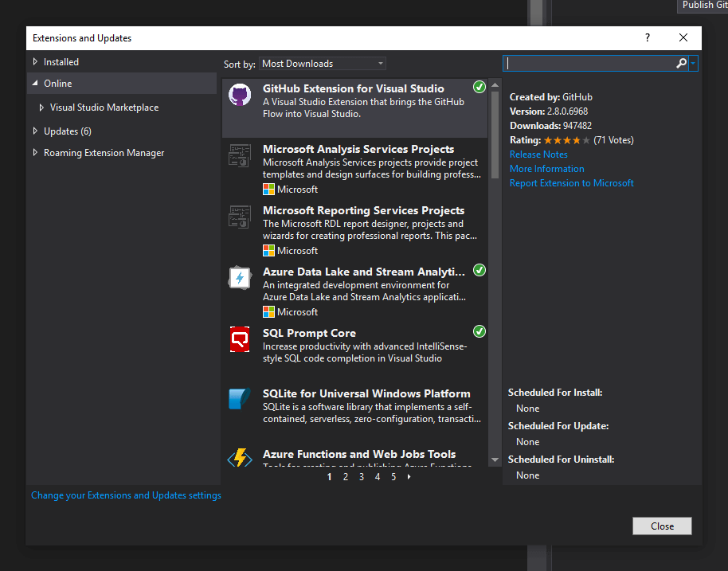Click the red SQL Prompt Core icon
The width and height of the screenshot is (728, 571).
[240, 339]
